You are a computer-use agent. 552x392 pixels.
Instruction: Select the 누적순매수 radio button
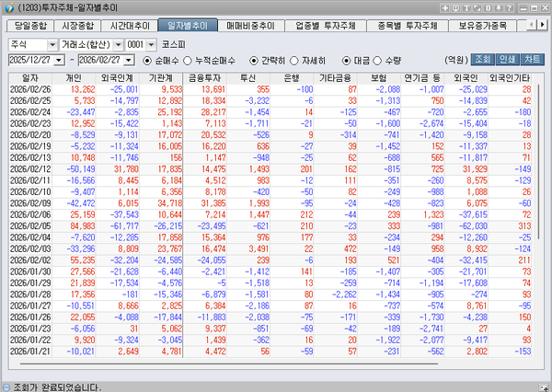(x=188, y=61)
